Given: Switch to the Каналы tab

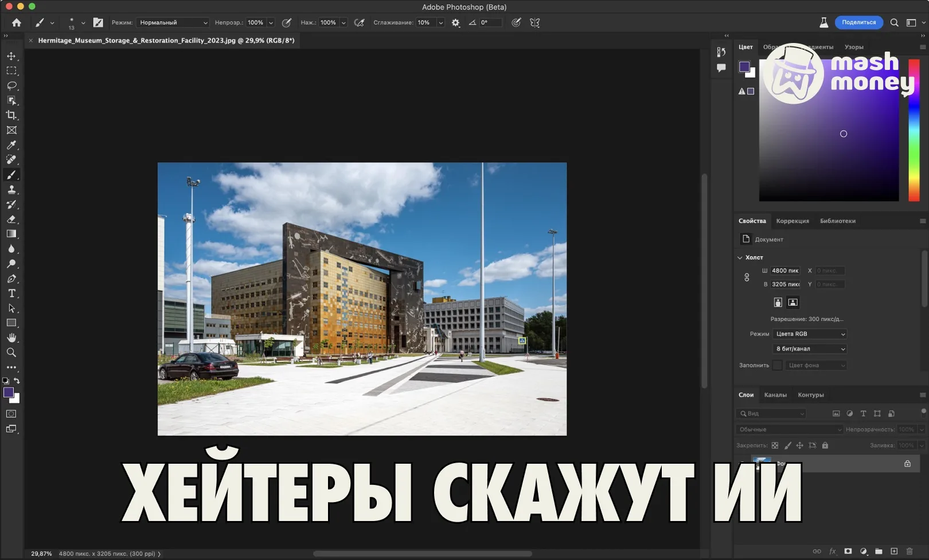Looking at the screenshot, I should (x=775, y=395).
